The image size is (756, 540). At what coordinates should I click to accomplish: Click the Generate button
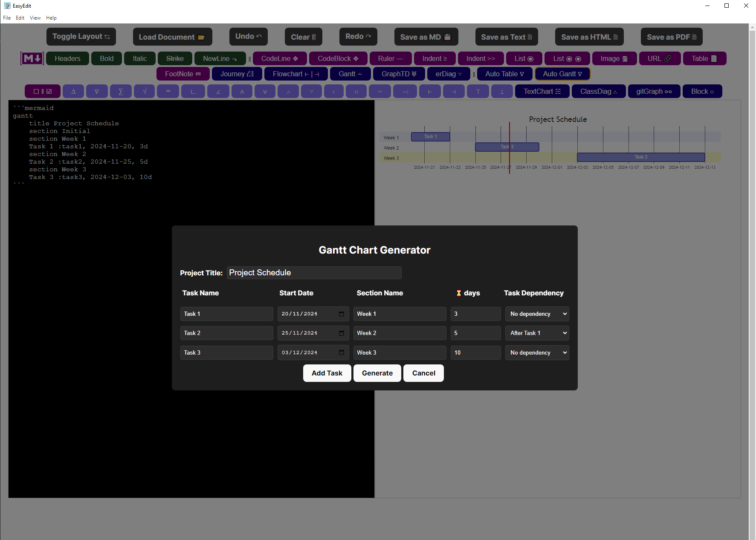coord(377,373)
